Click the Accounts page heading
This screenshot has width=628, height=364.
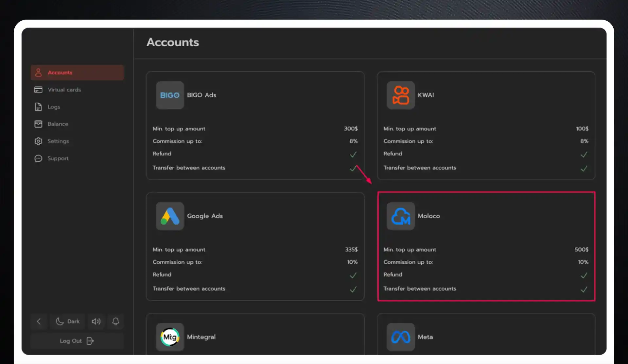tap(173, 42)
